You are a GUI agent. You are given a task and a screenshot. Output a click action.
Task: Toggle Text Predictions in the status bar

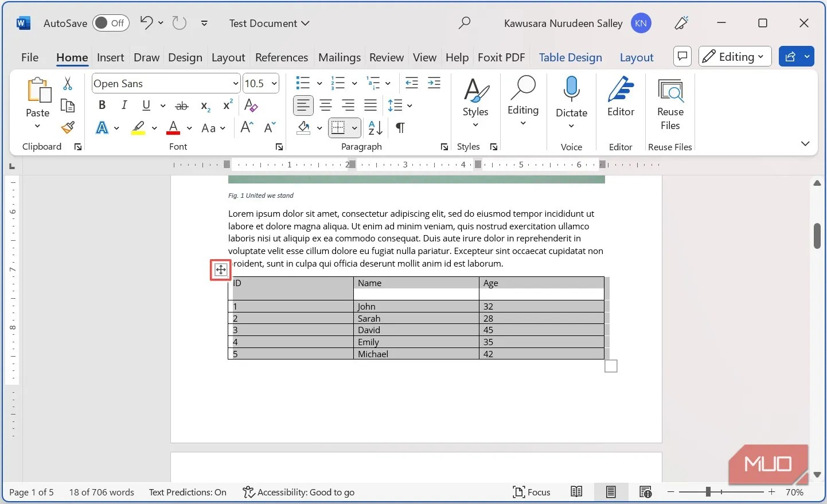tap(187, 492)
